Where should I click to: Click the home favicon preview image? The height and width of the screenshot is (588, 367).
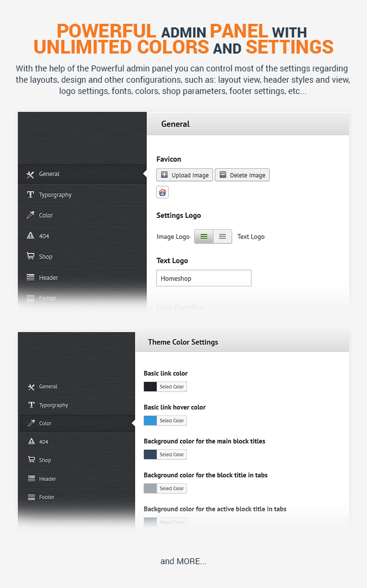pos(162,192)
